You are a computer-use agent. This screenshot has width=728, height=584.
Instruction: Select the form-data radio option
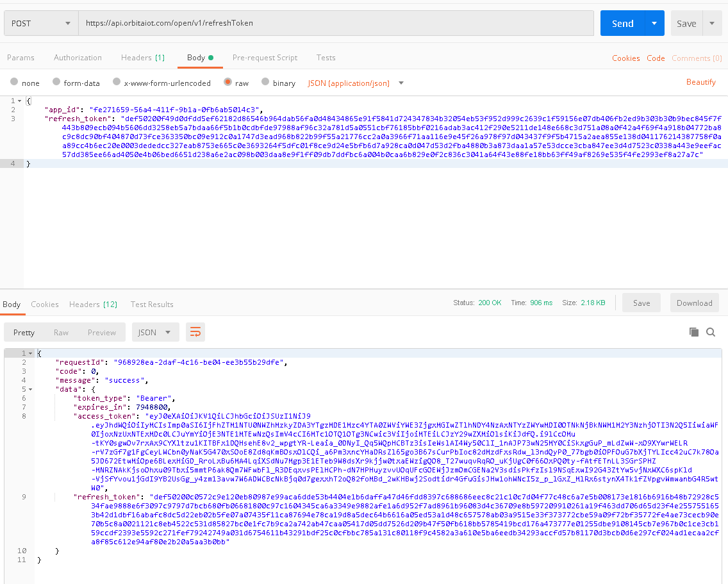[x=57, y=83]
